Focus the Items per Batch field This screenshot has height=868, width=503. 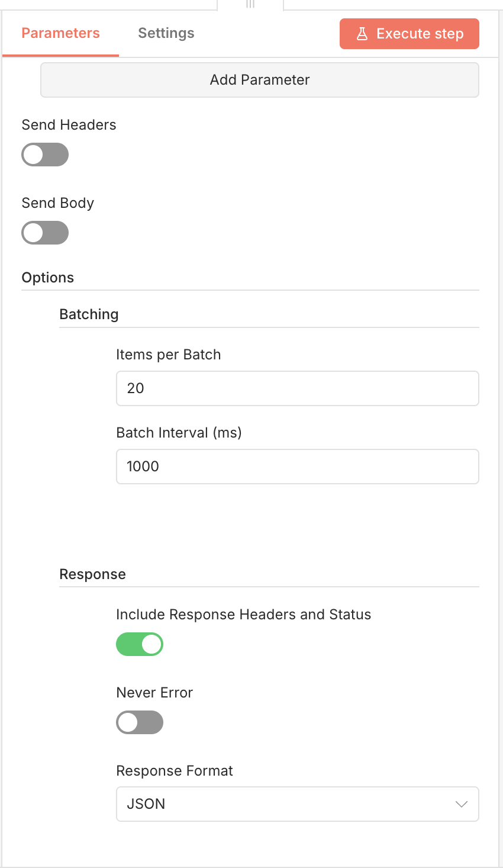tap(297, 388)
